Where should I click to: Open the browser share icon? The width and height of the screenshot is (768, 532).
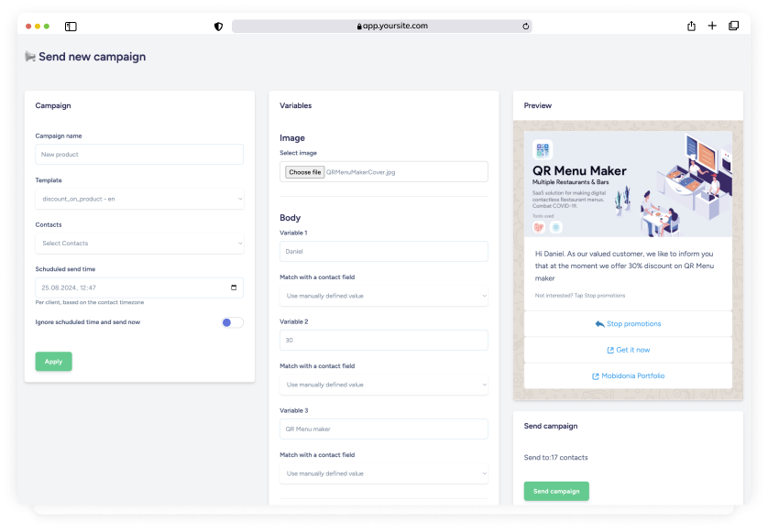click(x=691, y=26)
